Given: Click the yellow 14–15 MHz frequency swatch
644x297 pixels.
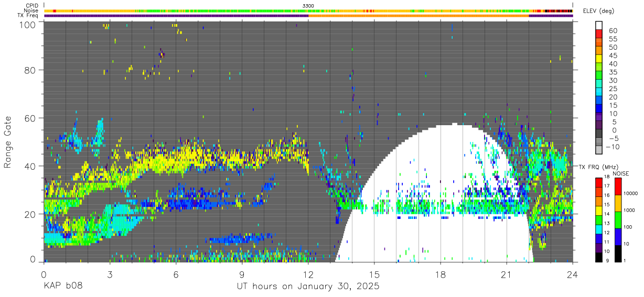Looking at the screenshot, I should (x=599, y=210).
